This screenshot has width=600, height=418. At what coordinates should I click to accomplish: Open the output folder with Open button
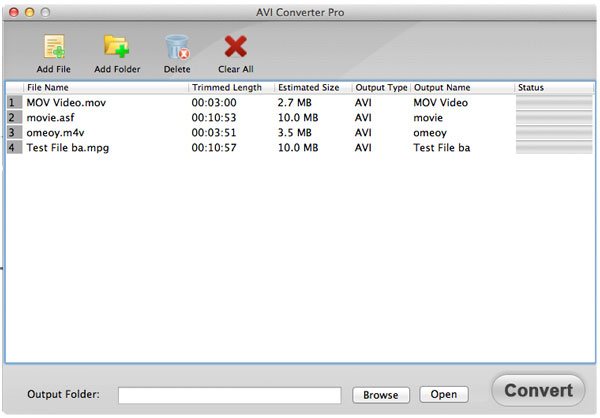click(444, 394)
